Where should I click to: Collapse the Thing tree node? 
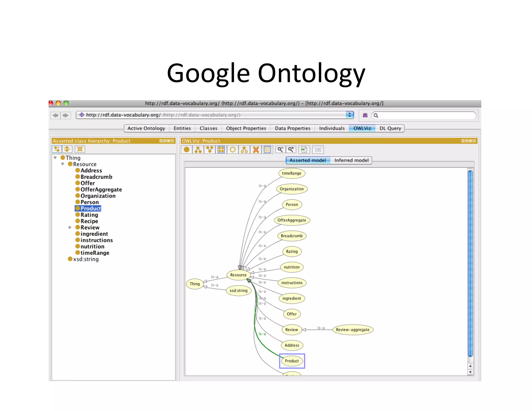click(55, 158)
